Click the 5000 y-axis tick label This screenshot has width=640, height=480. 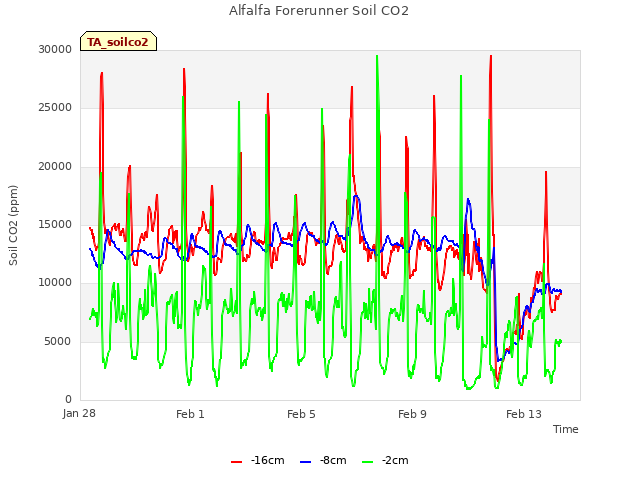[58, 341]
